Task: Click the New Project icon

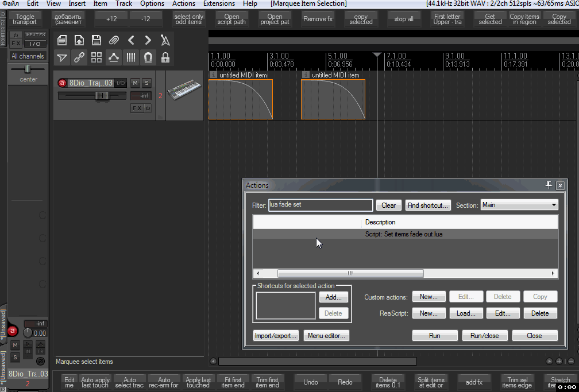Action: [x=62, y=40]
